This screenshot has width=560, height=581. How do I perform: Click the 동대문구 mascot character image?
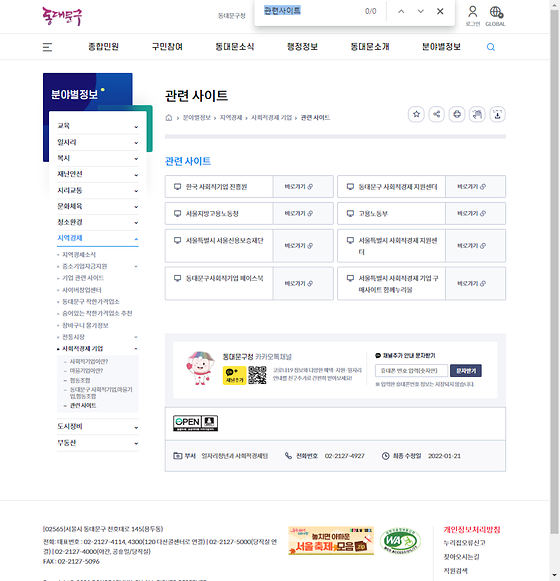coord(200,368)
